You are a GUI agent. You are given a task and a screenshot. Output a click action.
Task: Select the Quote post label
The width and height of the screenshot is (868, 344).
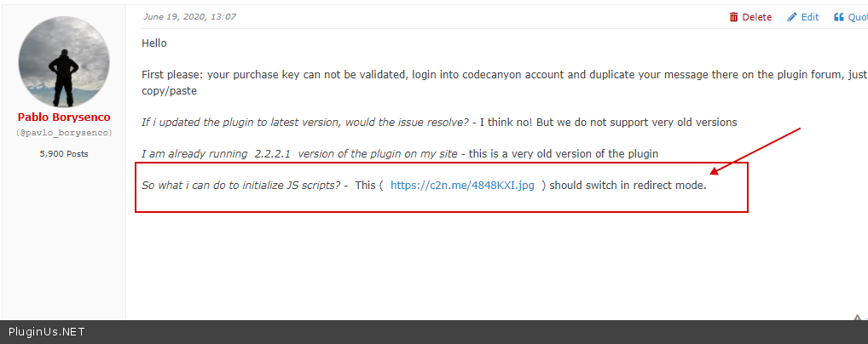pyautogui.click(x=857, y=17)
